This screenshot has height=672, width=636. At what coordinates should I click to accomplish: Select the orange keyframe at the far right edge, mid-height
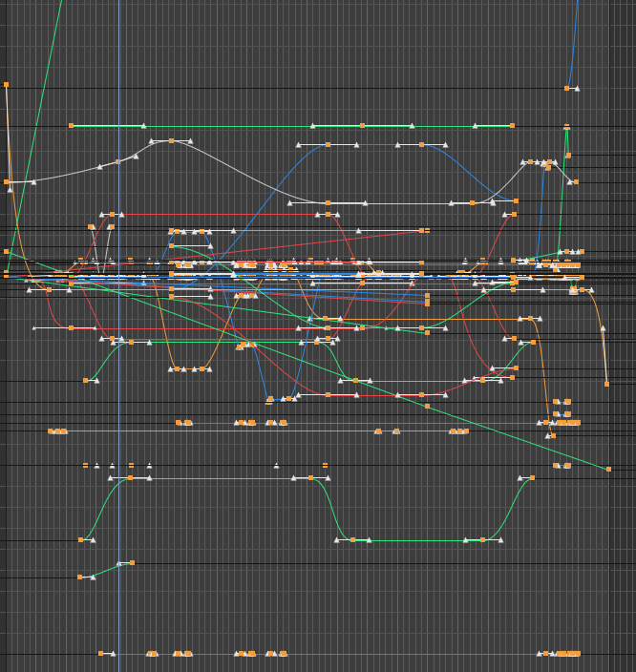point(606,384)
